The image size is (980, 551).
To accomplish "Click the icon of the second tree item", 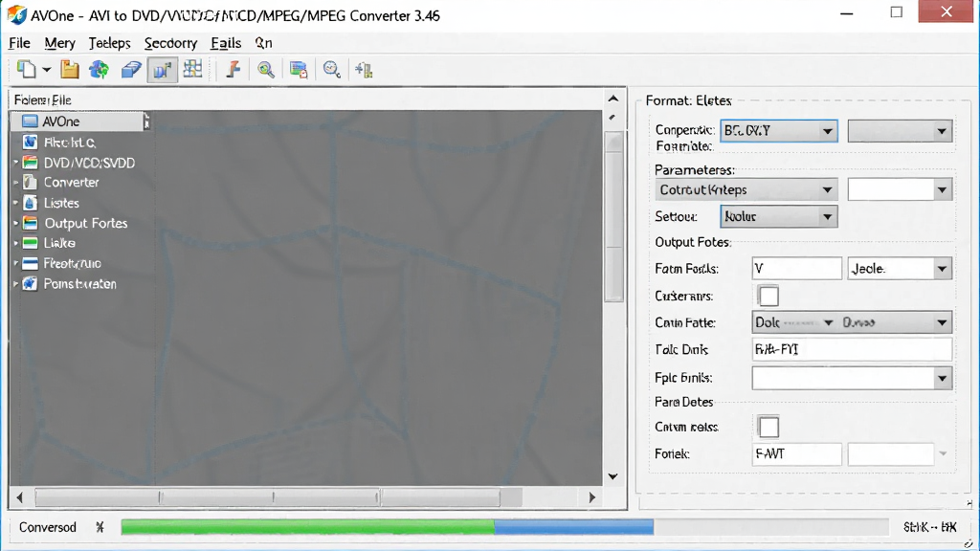I will tap(30, 142).
